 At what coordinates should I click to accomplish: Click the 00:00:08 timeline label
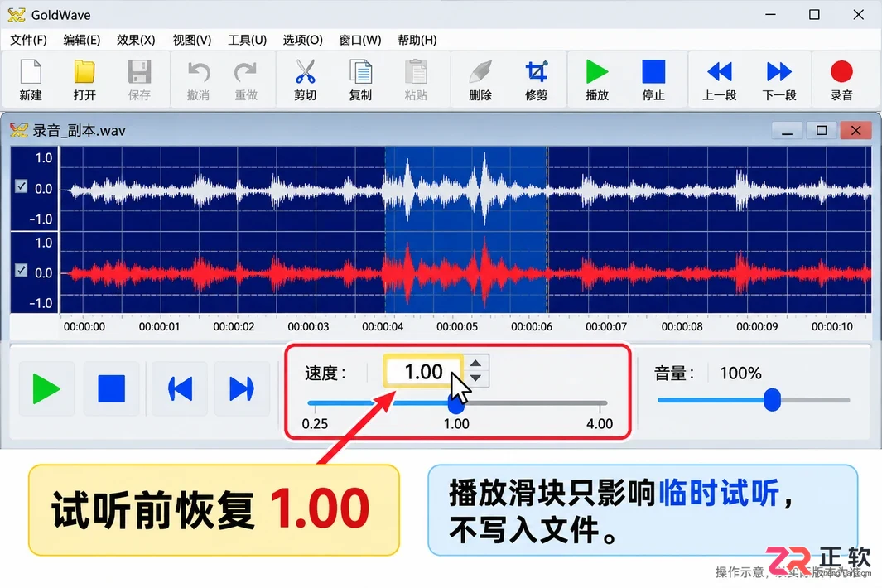coord(682,327)
